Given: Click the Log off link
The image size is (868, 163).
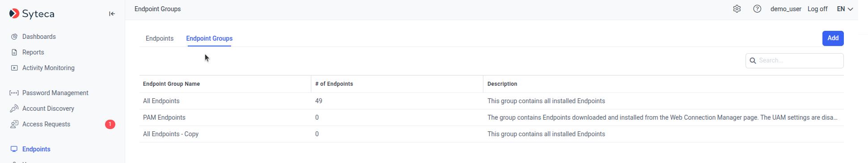Looking at the screenshot, I should 817,9.
